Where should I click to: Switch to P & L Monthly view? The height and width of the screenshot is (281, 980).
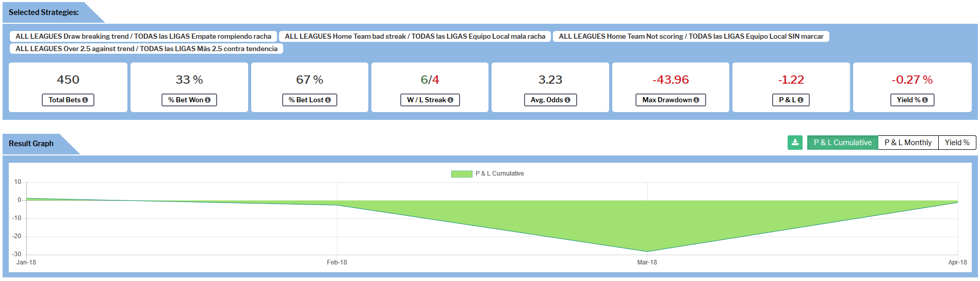(x=908, y=143)
